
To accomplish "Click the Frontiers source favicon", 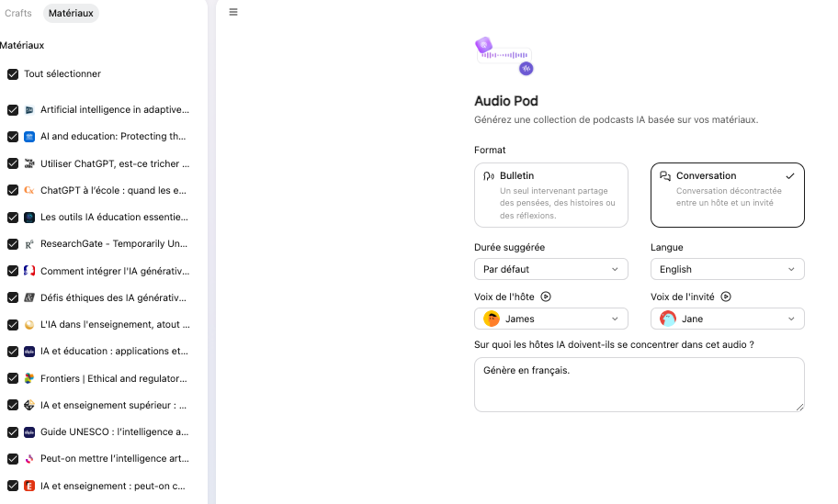I will tap(29, 378).
